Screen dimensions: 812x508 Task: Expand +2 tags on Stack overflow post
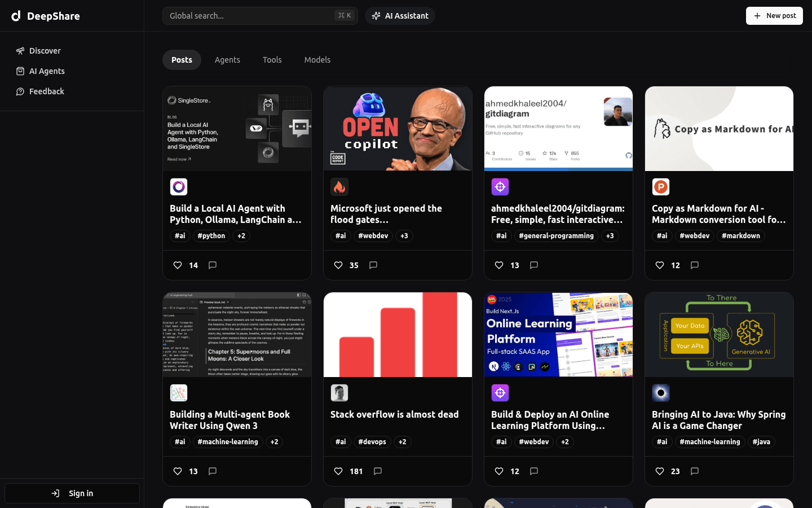(x=402, y=442)
